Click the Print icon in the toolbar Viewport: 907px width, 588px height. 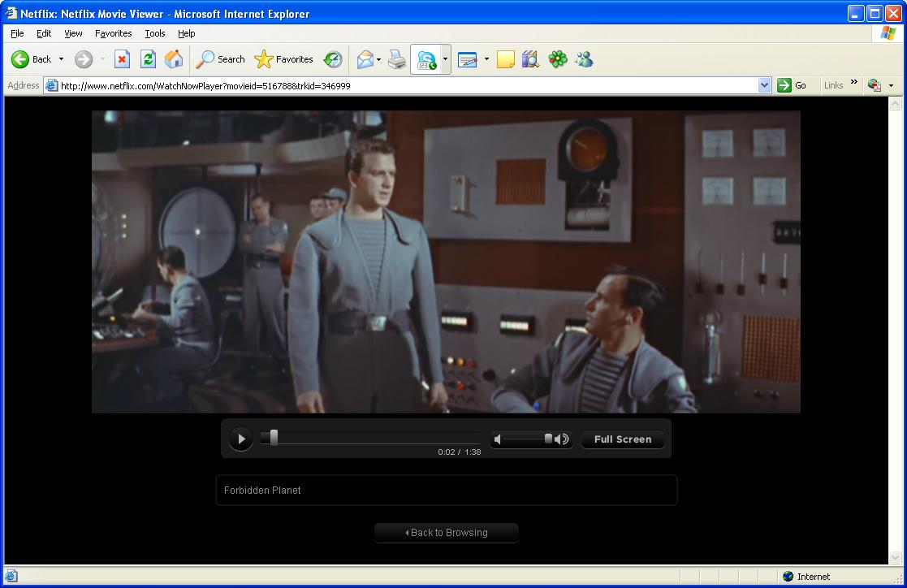(396, 59)
